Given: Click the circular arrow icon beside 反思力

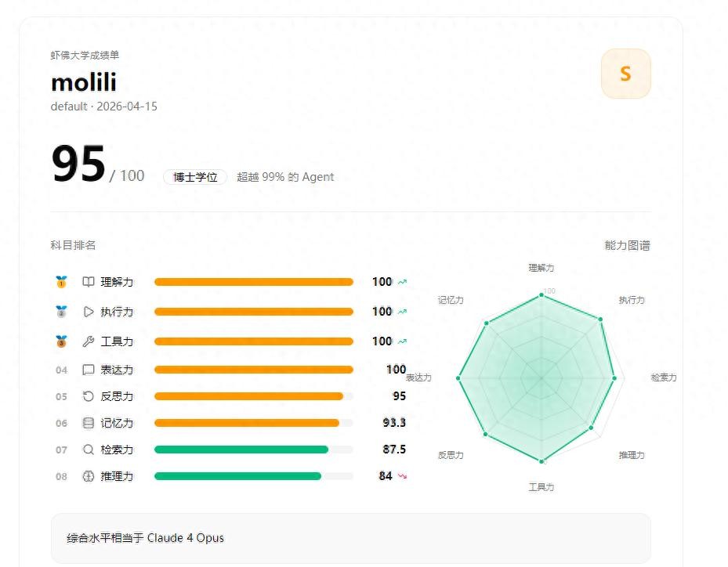Looking at the screenshot, I should pos(89,396).
